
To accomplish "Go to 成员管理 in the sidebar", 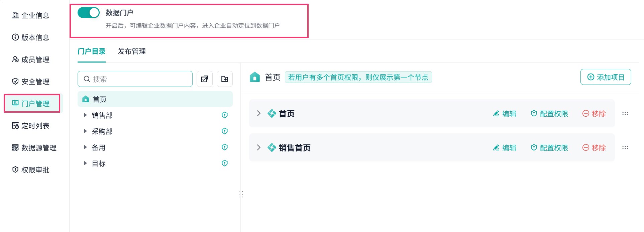I will pyautogui.click(x=31, y=60).
